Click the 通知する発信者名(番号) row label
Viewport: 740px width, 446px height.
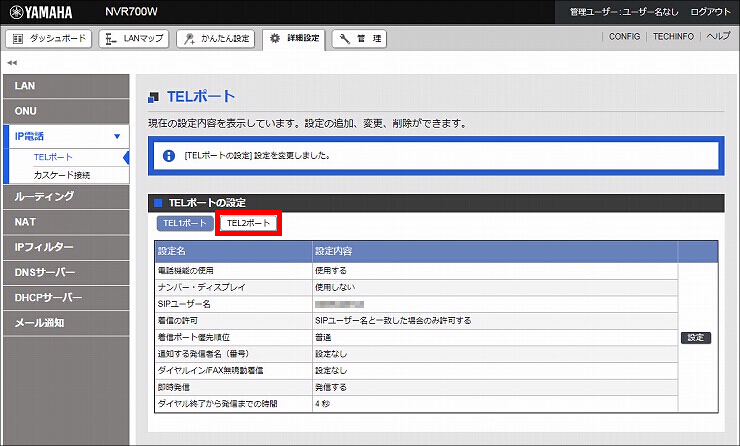203,354
